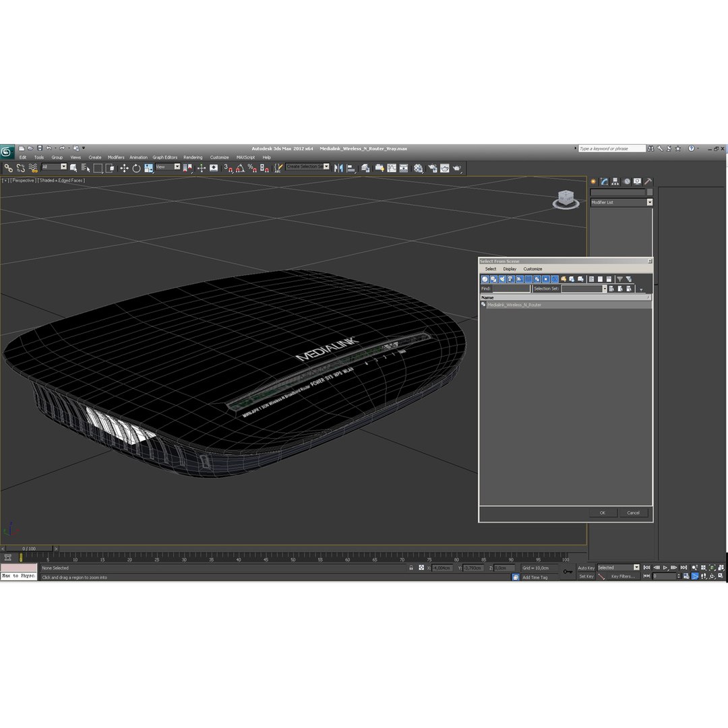Click the time slider 0 / 100 handle

coord(29,549)
